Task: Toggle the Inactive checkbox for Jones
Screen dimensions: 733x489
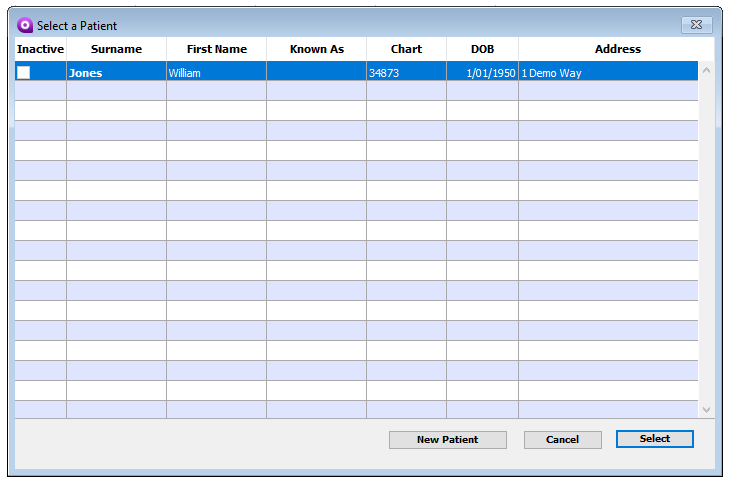Action: tap(24, 73)
